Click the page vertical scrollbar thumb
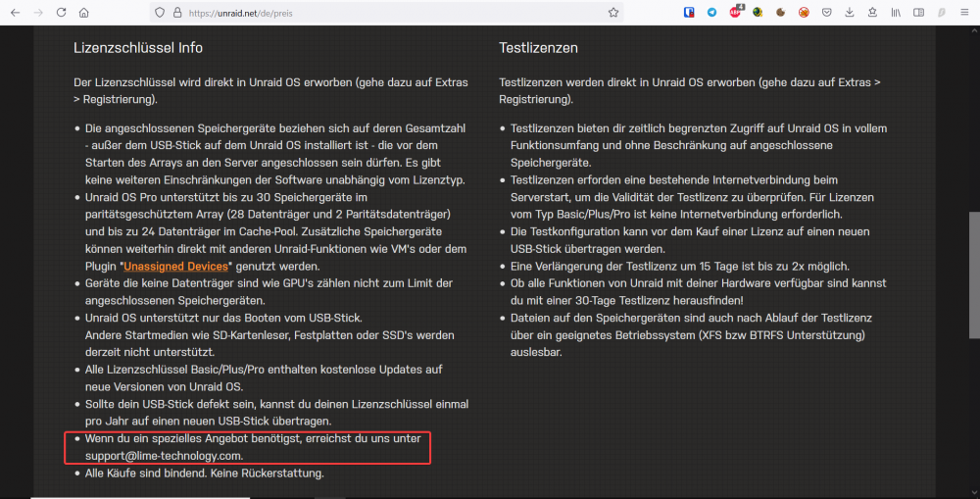Screen dimensions: 980x499 974,275
